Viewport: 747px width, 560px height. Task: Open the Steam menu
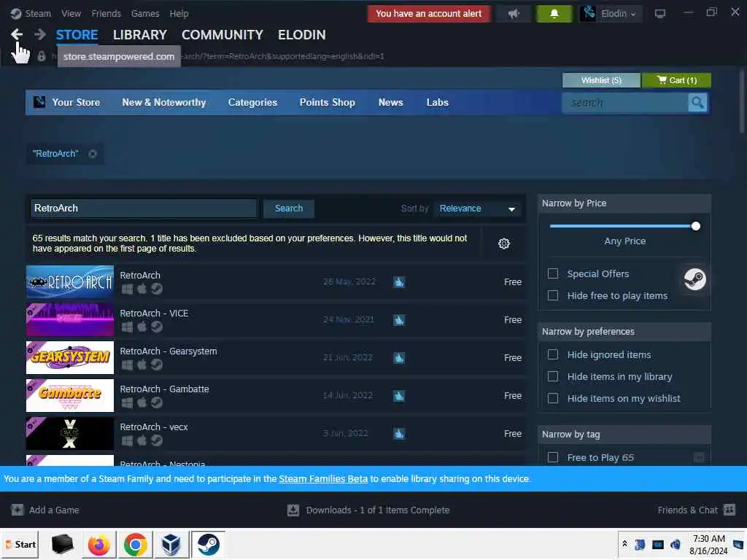38,14
